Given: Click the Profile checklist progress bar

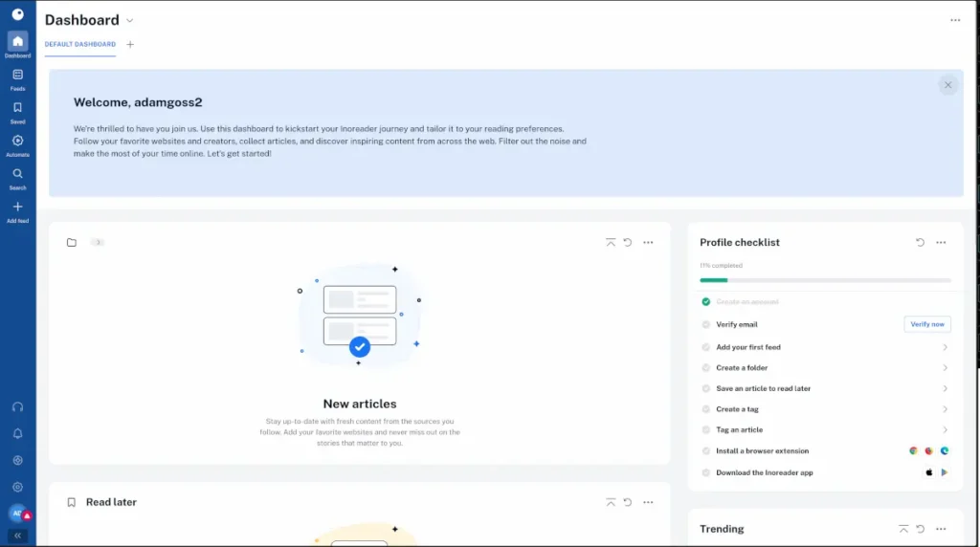Looking at the screenshot, I should click(825, 280).
